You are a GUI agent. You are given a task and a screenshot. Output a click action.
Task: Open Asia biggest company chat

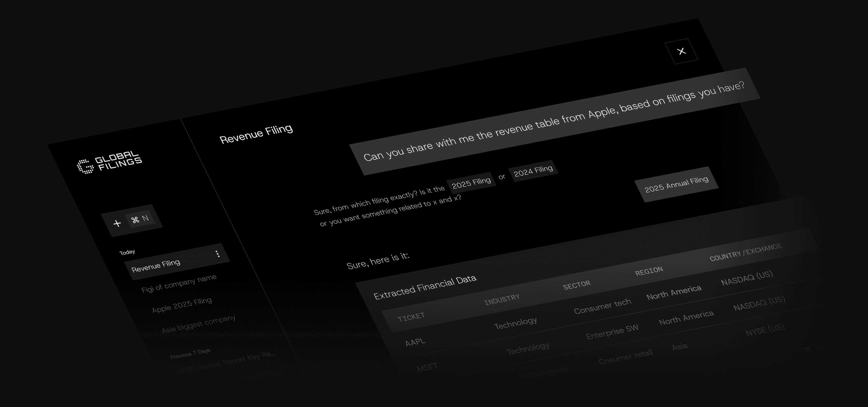tap(199, 324)
